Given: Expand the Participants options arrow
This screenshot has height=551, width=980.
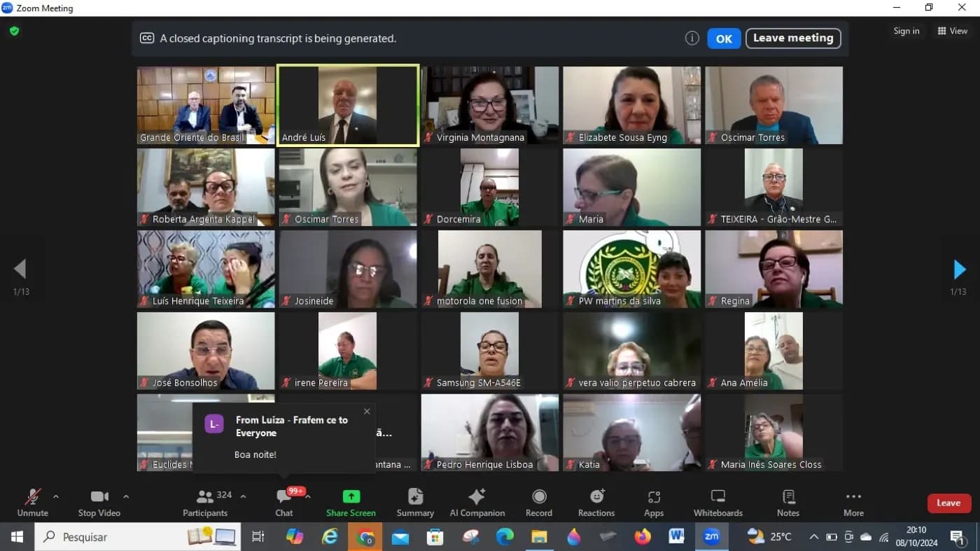Looking at the screenshot, I should click(243, 496).
